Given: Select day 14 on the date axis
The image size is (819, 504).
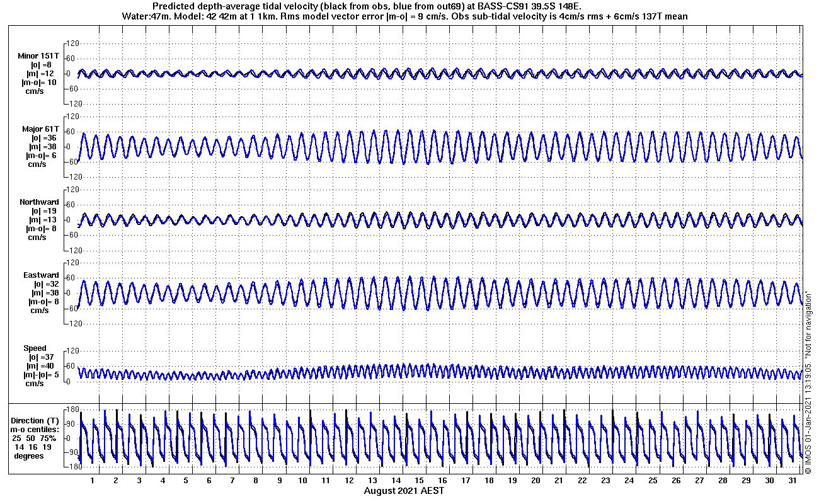Looking at the screenshot, I should 396,481.
